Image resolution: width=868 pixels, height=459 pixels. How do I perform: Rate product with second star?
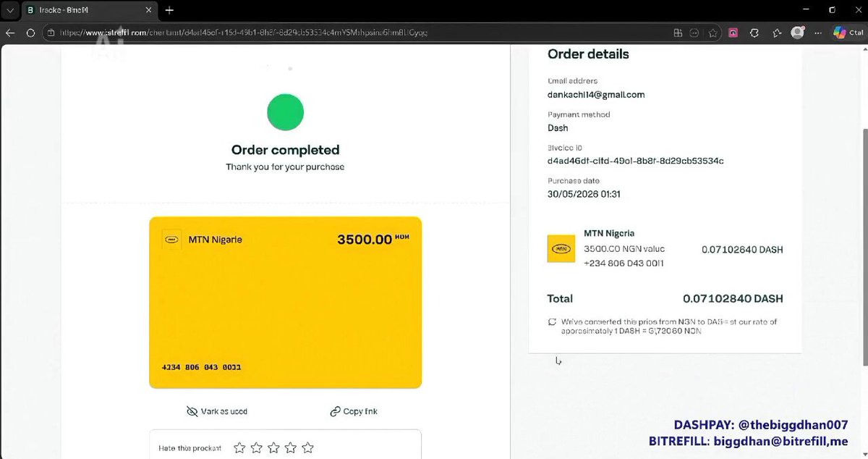click(256, 448)
